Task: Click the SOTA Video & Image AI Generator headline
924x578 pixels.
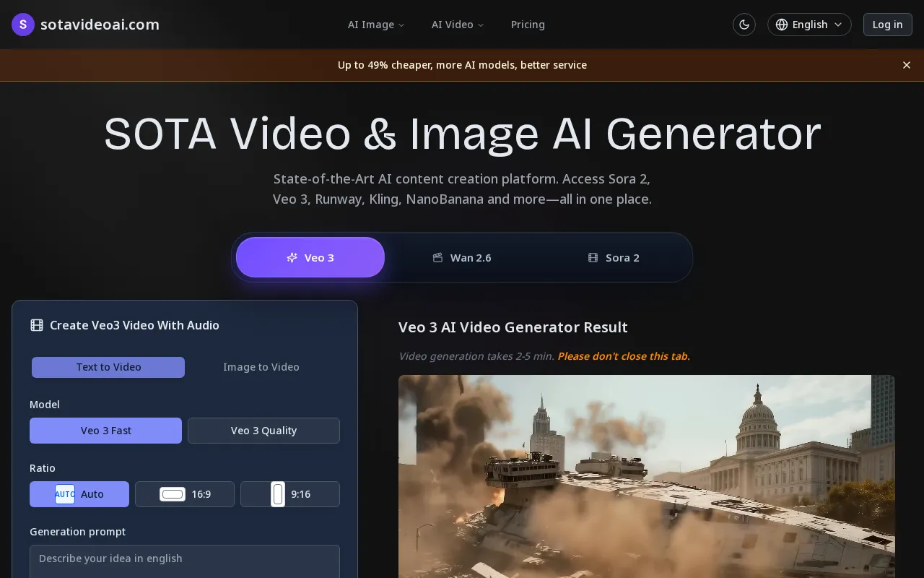Action: click(462, 134)
